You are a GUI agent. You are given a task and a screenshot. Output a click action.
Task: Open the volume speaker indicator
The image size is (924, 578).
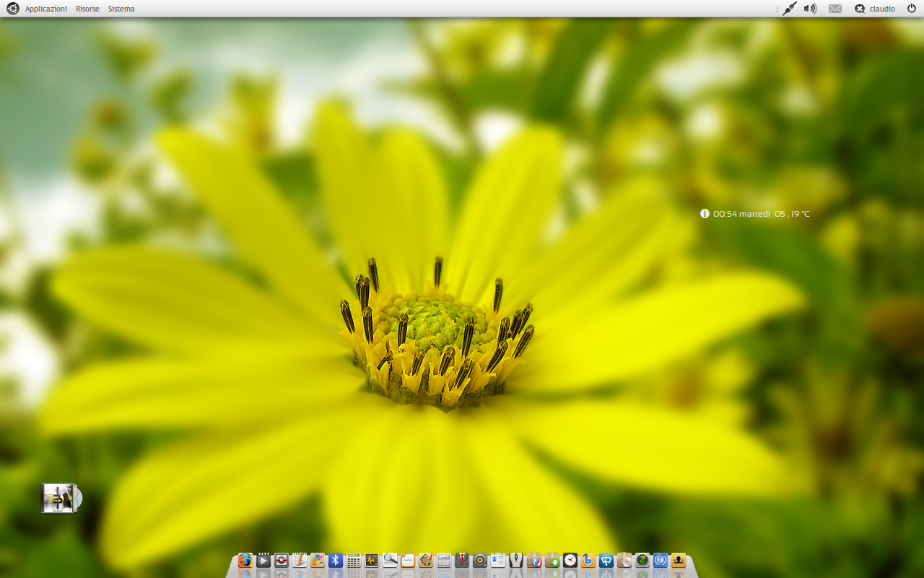click(811, 9)
